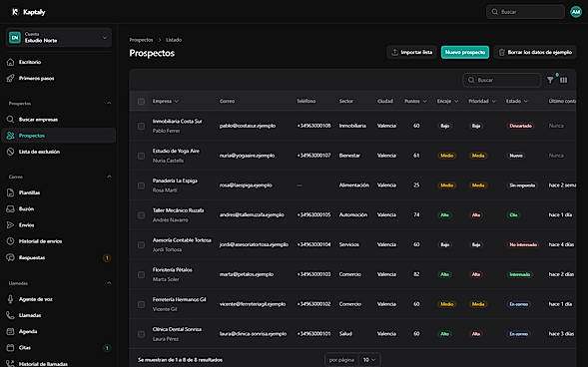Image resolution: width=588 pixels, height=367 pixels.
Task: Click the Buscar empresas magnifier icon
Action: pos(11,120)
